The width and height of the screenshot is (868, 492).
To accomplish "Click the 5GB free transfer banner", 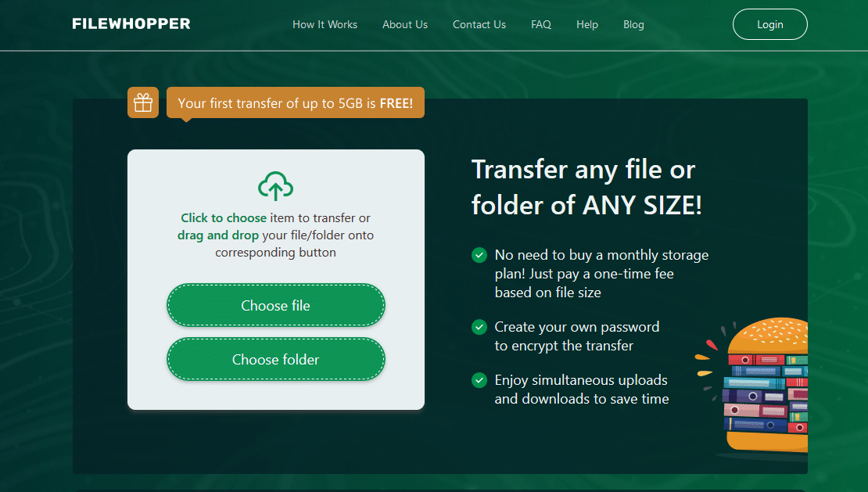I will (x=296, y=102).
